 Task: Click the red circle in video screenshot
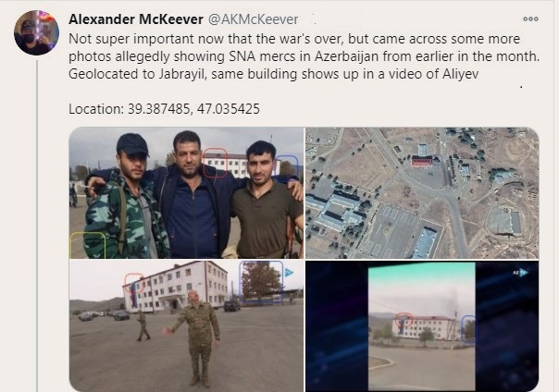point(404,319)
